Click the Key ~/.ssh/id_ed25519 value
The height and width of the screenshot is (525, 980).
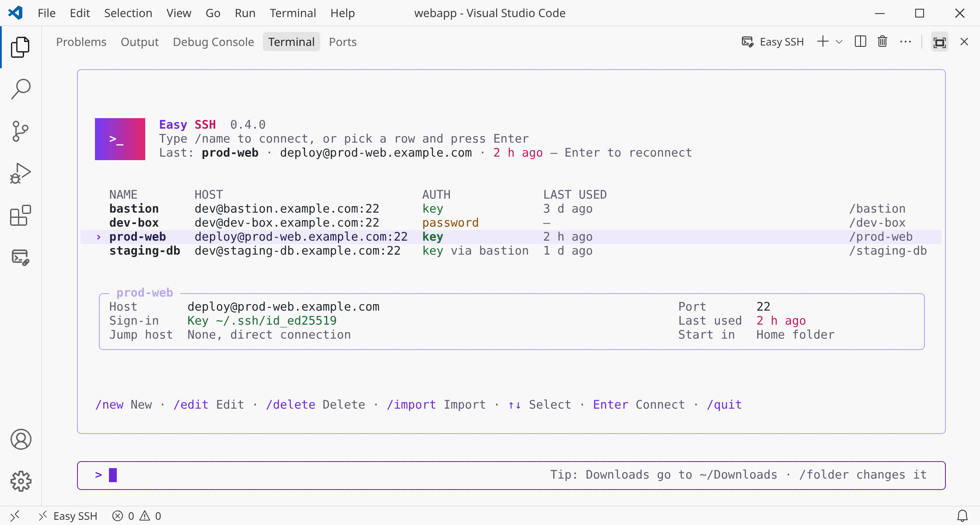click(x=262, y=321)
